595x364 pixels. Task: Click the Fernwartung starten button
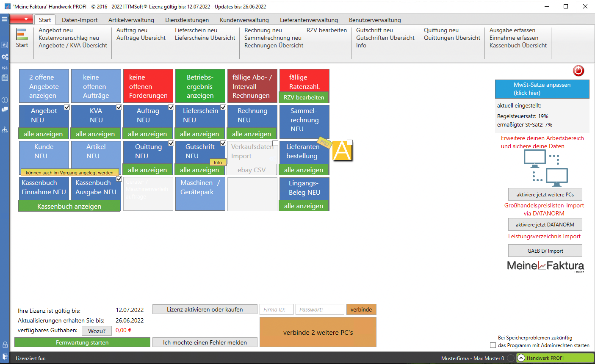[82, 342]
